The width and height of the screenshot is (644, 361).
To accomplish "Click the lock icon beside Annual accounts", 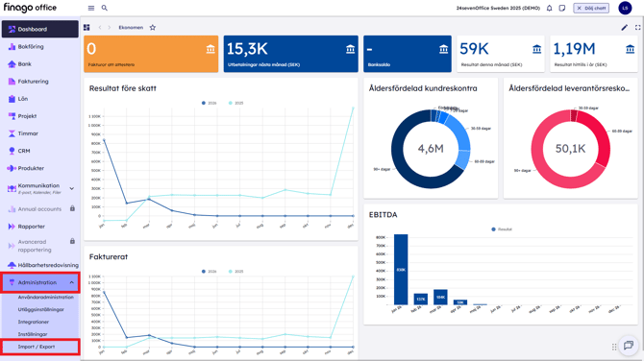I will [x=72, y=208].
